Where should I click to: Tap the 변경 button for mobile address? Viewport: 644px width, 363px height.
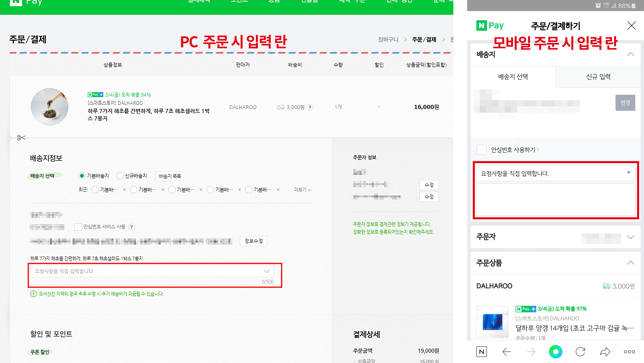pyautogui.click(x=625, y=103)
